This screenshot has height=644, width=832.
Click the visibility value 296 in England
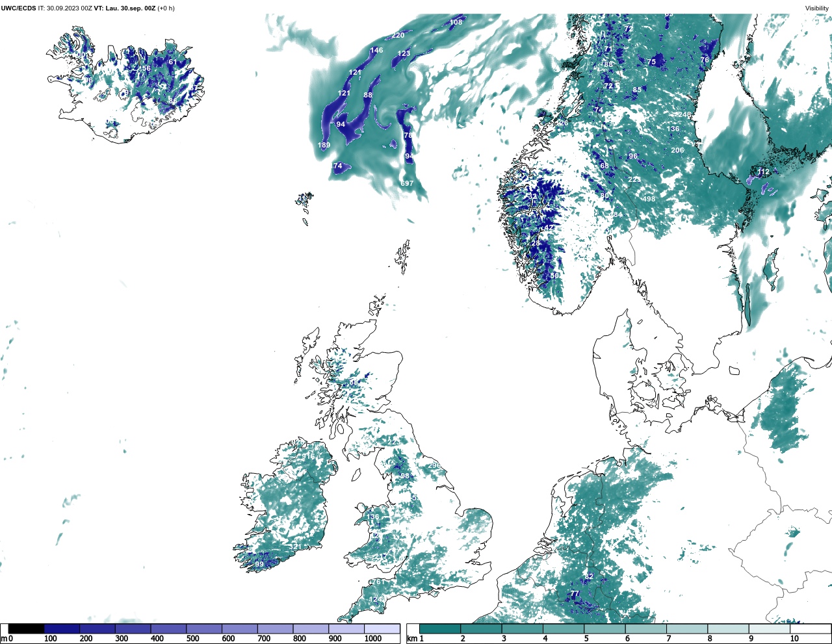tap(434, 465)
